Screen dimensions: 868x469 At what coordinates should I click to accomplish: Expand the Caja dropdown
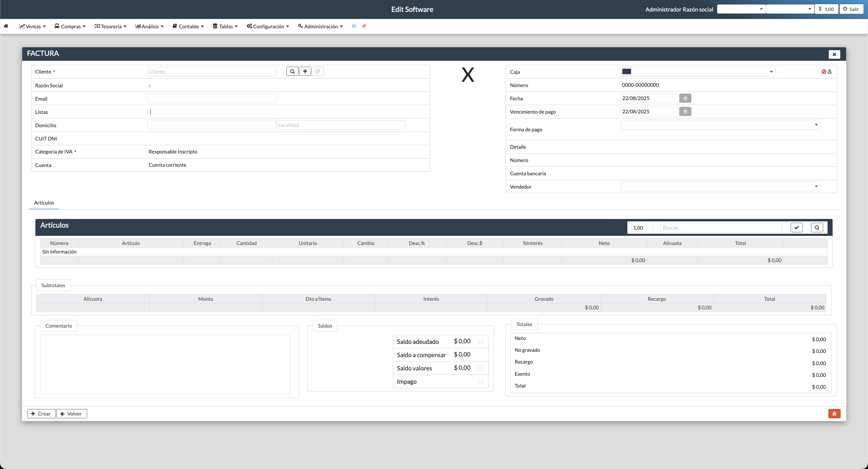click(x=772, y=71)
